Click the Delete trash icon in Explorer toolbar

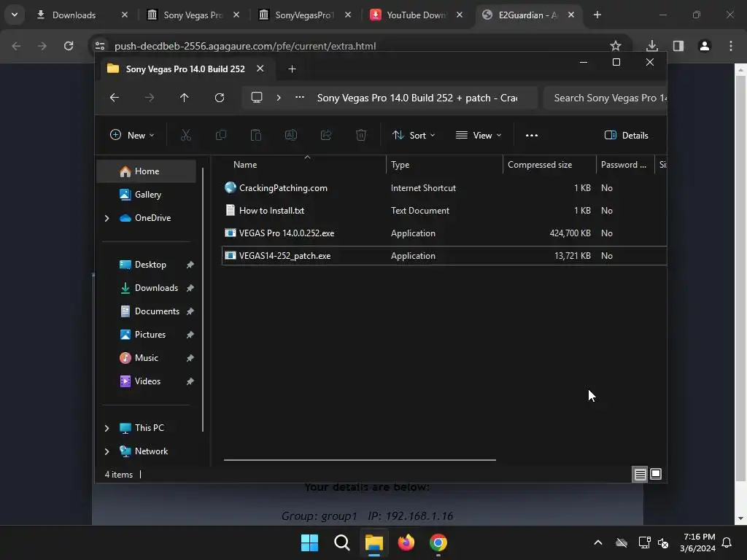coord(361,135)
